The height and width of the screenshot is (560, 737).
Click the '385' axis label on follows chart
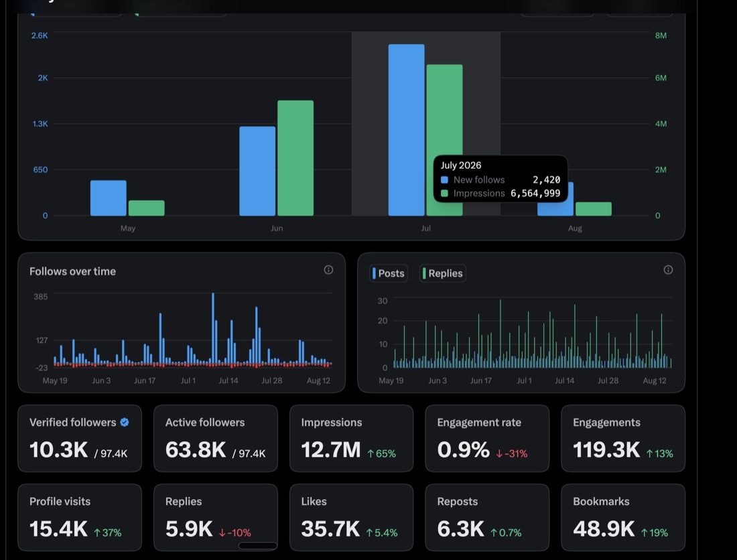[x=40, y=297]
